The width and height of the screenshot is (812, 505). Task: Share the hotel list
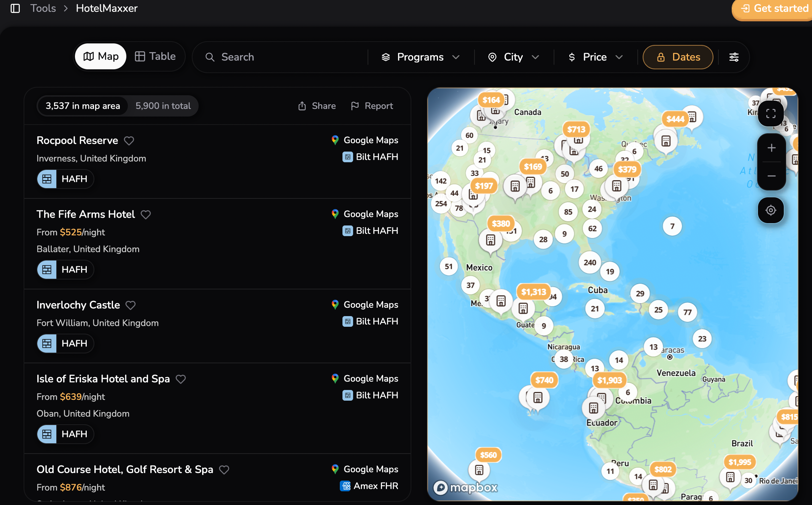[317, 106]
